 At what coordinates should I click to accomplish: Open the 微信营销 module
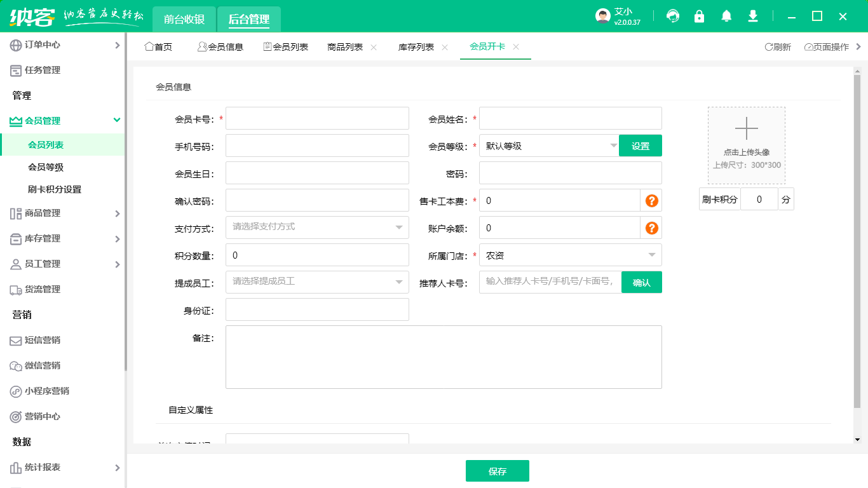point(39,365)
